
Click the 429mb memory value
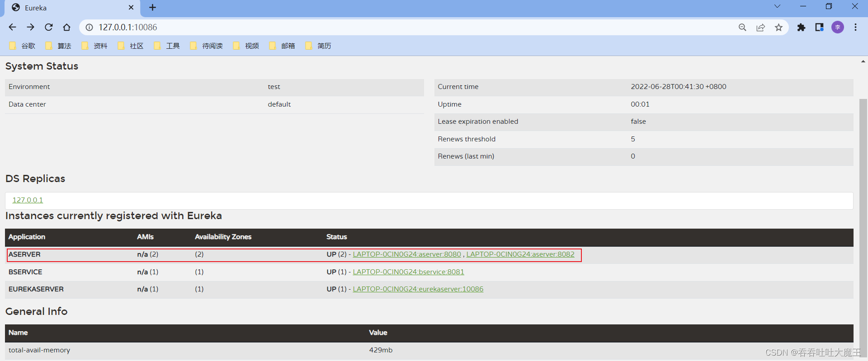click(381, 350)
